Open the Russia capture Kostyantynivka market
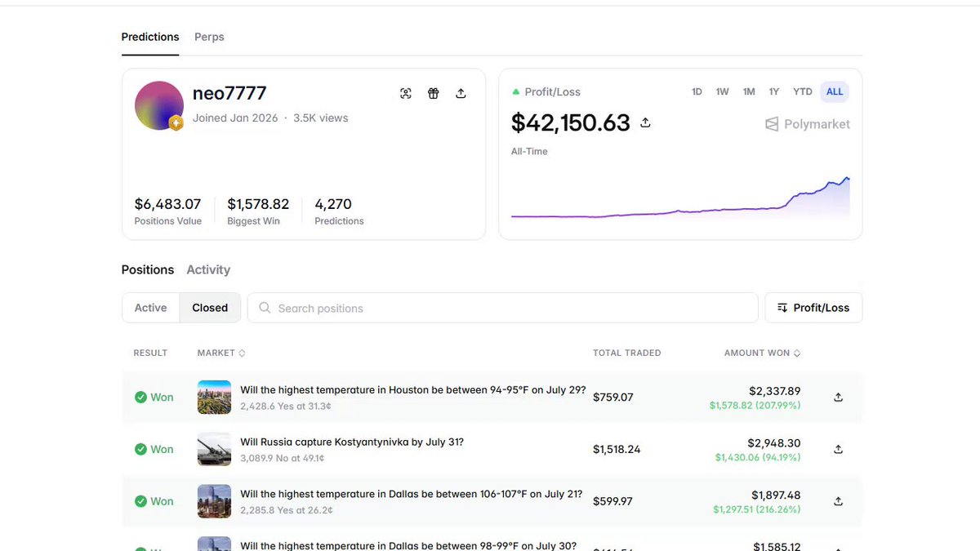This screenshot has width=980, height=551. point(352,442)
